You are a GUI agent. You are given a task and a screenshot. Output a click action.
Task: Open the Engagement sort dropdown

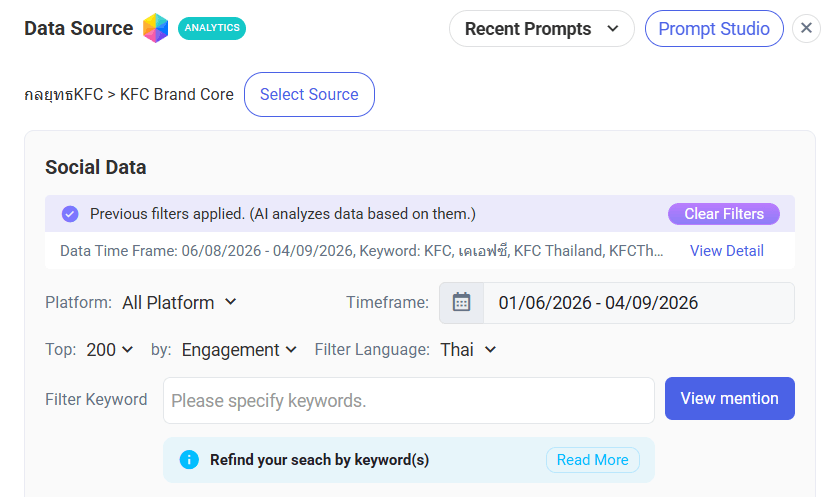pyautogui.click(x=239, y=350)
